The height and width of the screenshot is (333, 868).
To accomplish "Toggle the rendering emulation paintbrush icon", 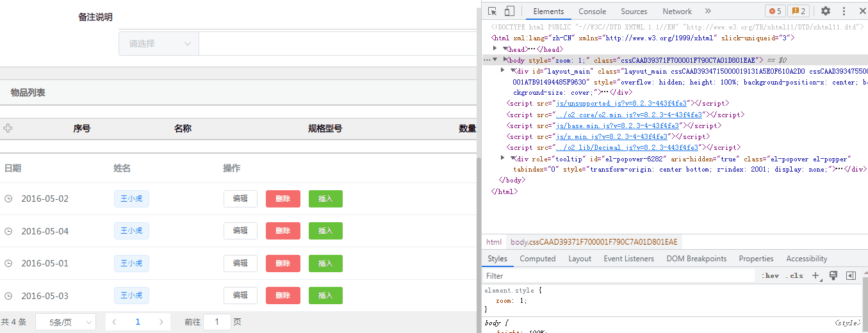I will pos(833,276).
